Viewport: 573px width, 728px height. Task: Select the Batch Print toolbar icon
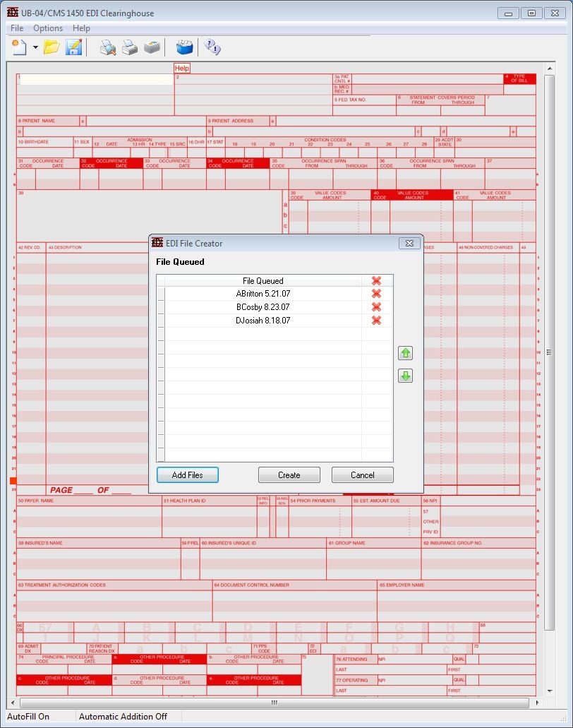coord(153,48)
